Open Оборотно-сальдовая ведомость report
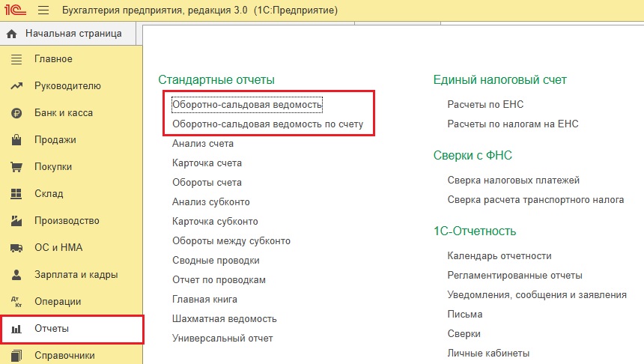644x364 pixels. click(247, 105)
